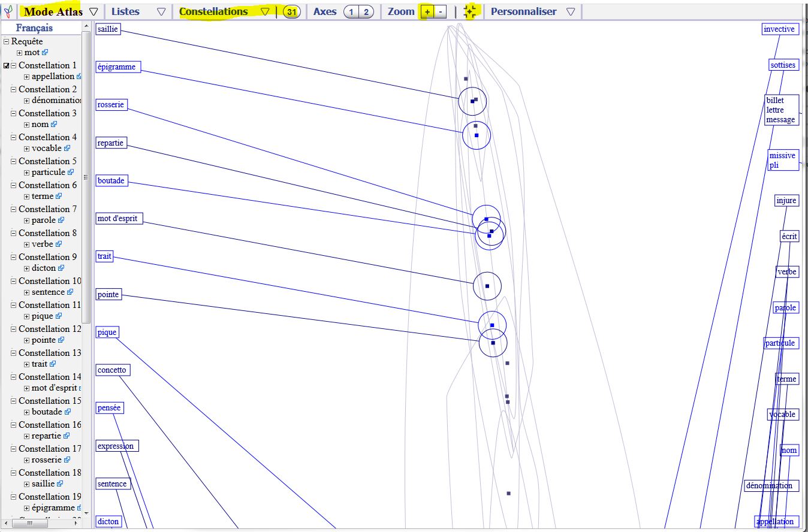The width and height of the screenshot is (808, 532).
Task: Open external link icon next to 'pique'
Action: click(x=59, y=316)
